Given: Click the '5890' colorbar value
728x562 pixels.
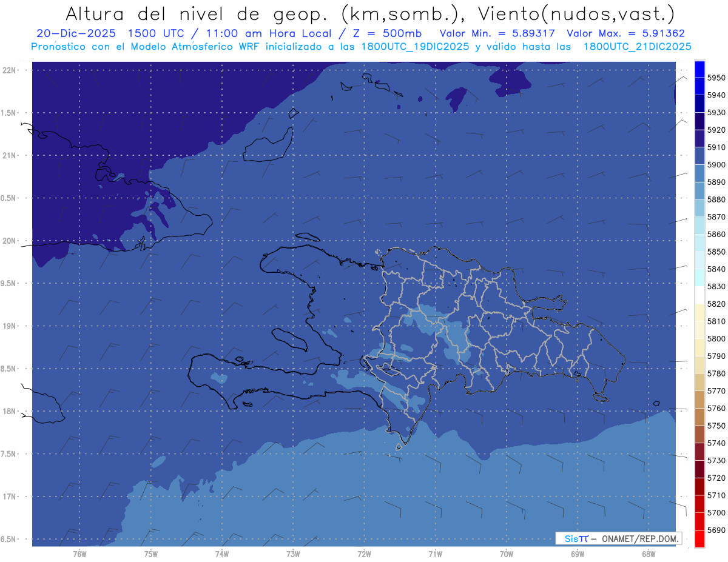Looking at the screenshot, I should click(716, 182).
